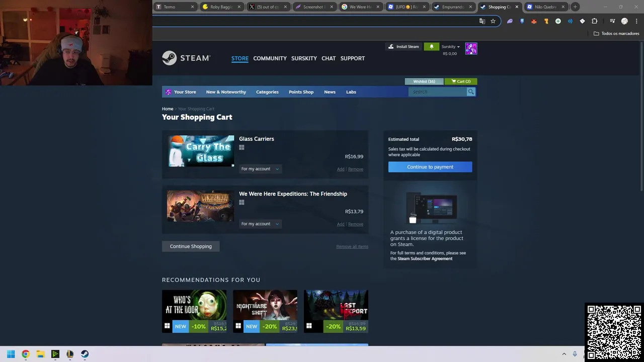Click Continue Shopping button
This screenshot has height=362, width=644.
tap(191, 246)
